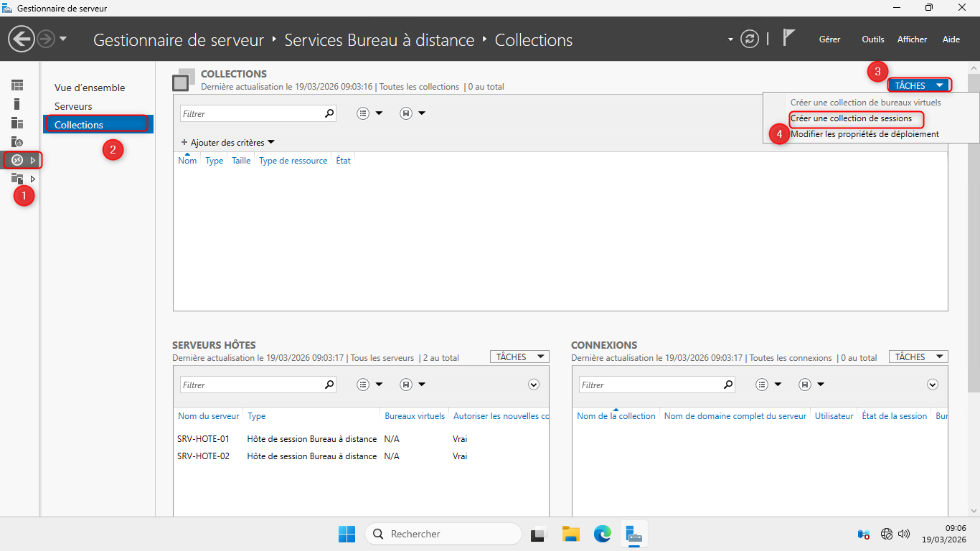Screen dimensions: 980x551
Task: Select the SRV-HOTE-01 server row
Action: coord(204,438)
